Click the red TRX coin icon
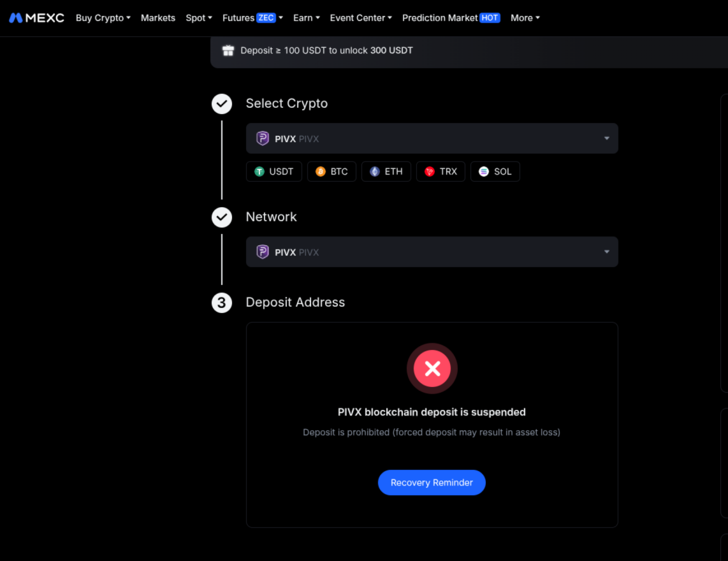This screenshot has height=561, width=728. (x=430, y=171)
